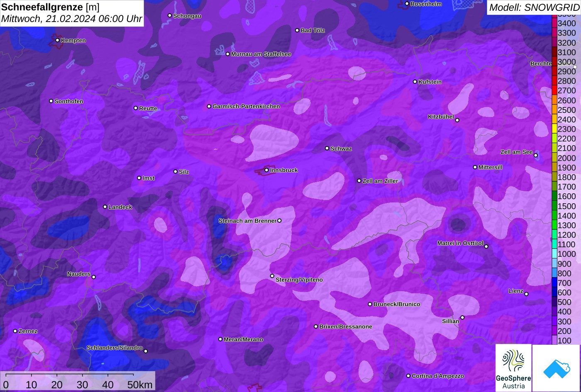This screenshot has height=392, width=581.
Task: Click the Mittersill marker dot
Action: [x=475, y=167]
